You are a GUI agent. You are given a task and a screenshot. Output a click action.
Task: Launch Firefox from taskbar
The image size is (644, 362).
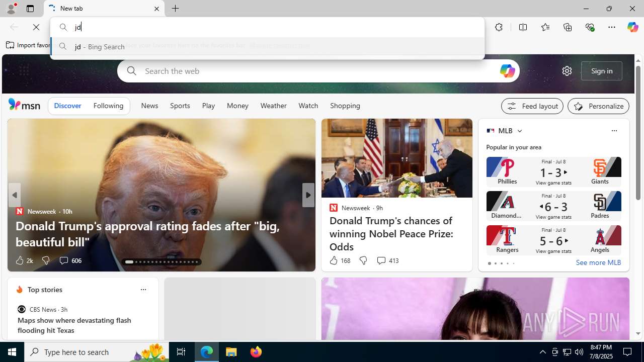tap(256, 352)
